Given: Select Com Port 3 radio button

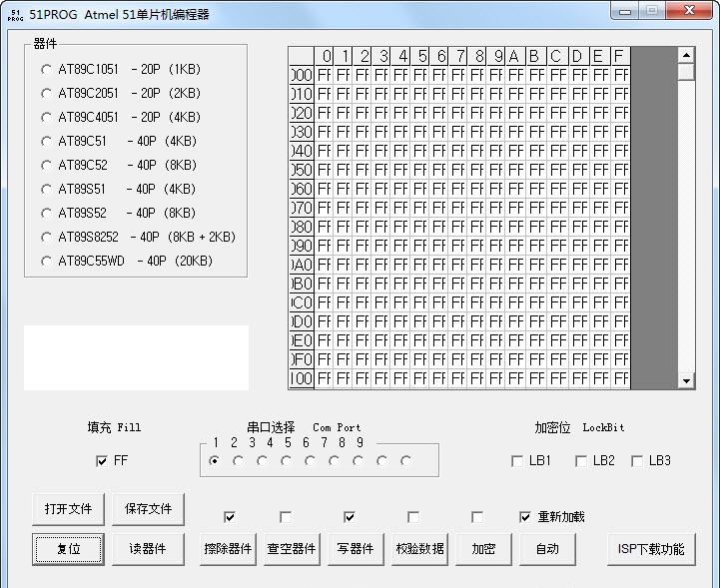Looking at the screenshot, I should click(x=263, y=460).
